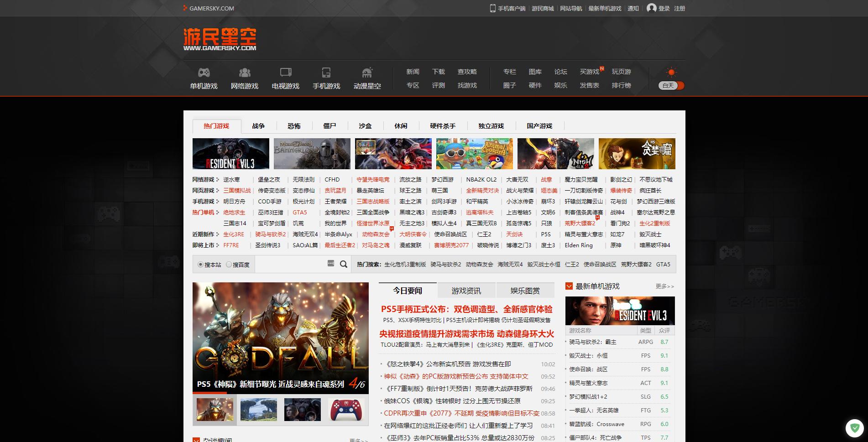Click the 登录 login link
The image size is (868, 442).
[664, 8]
